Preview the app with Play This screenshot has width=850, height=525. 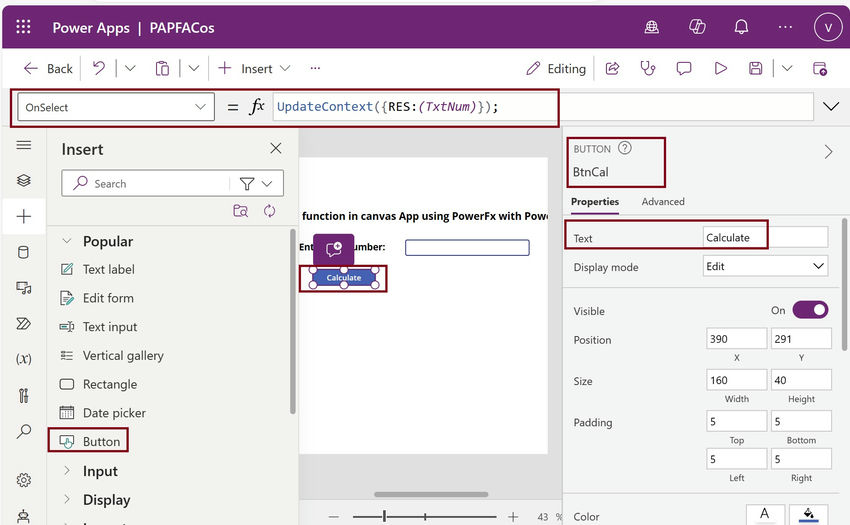pos(720,68)
